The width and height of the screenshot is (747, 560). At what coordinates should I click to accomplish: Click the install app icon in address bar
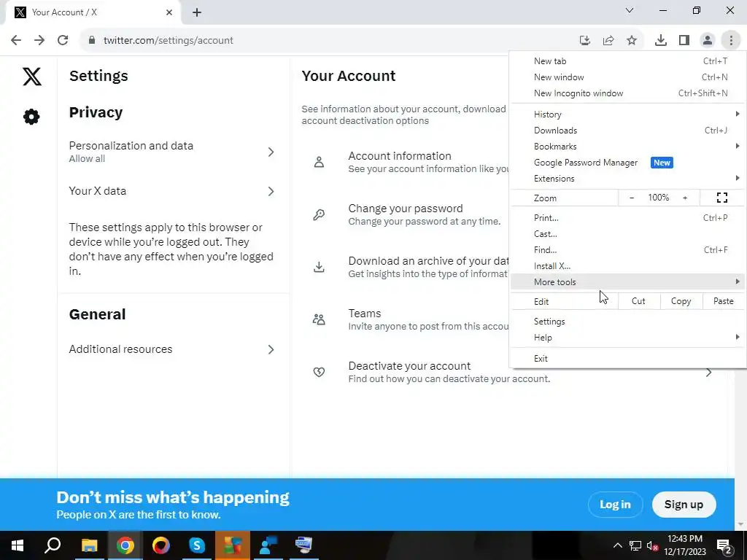[585, 40]
